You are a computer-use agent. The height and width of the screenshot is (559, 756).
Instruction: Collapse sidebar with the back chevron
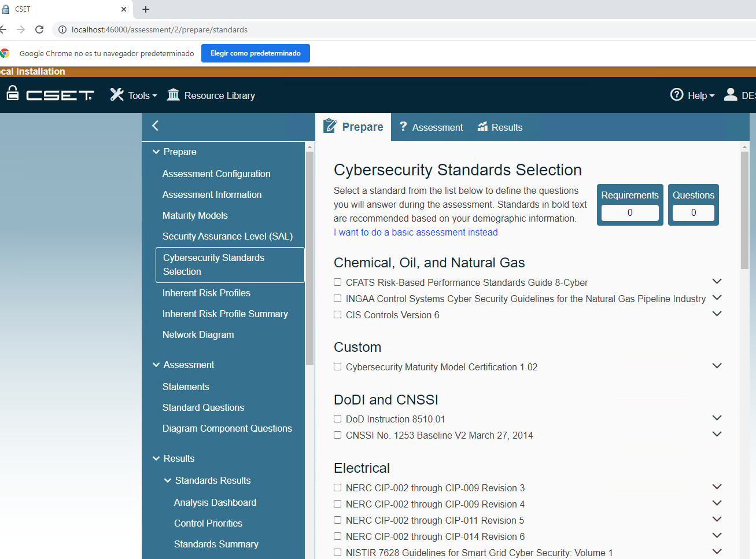pos(155,126)
